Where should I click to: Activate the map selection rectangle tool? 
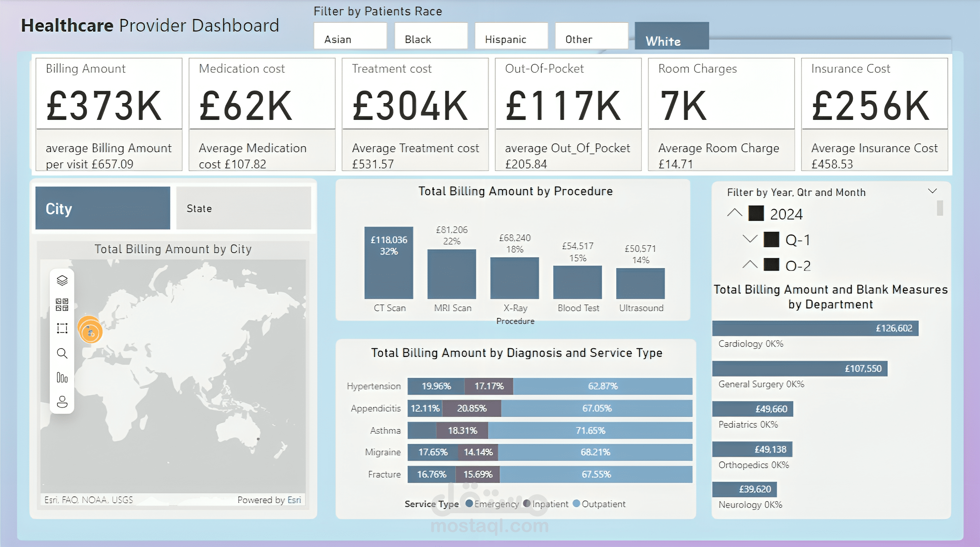tap(62, 328)
